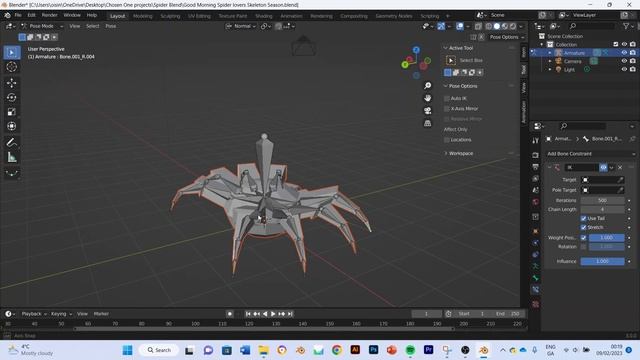Click the zoom viewport magnifier icon
The width and height of the screenshot is (640, 360).
point(427,86)
